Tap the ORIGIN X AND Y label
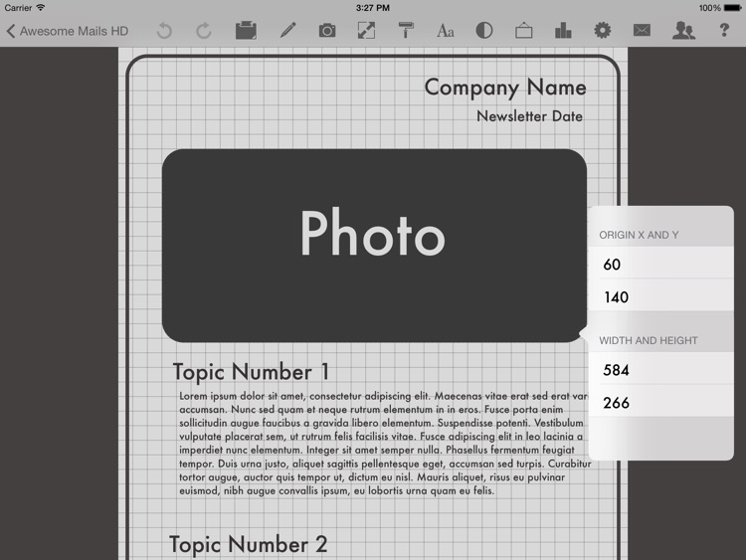This screenshot has height=560, width=746. click(x=639, y=235)
